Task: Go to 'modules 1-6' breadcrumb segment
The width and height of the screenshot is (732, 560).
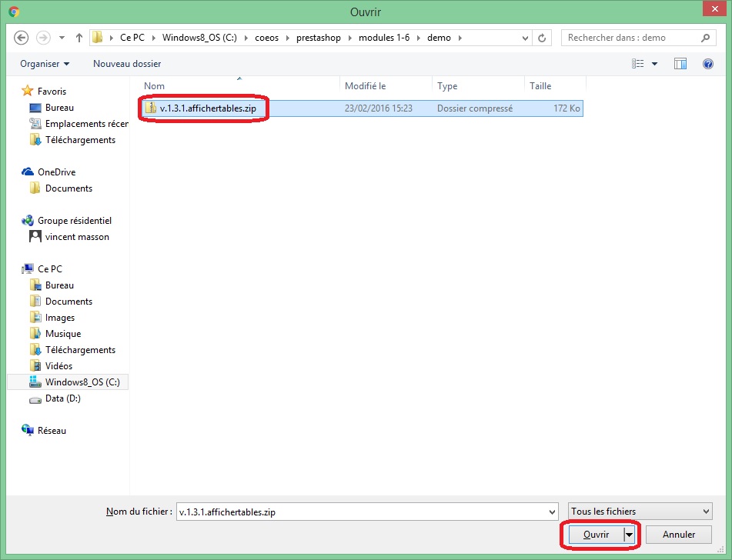Action: [x=384, y=38]
